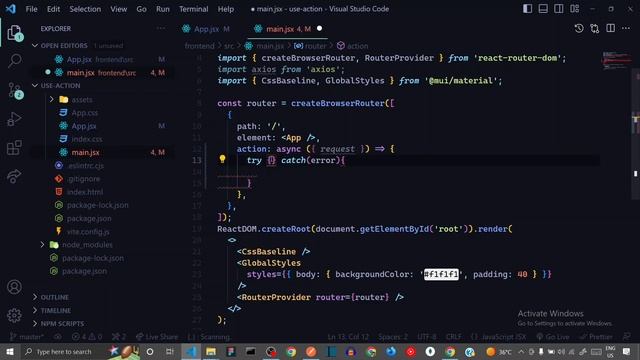Open editor More Actions ellipsis

click(x=626, y=28)
